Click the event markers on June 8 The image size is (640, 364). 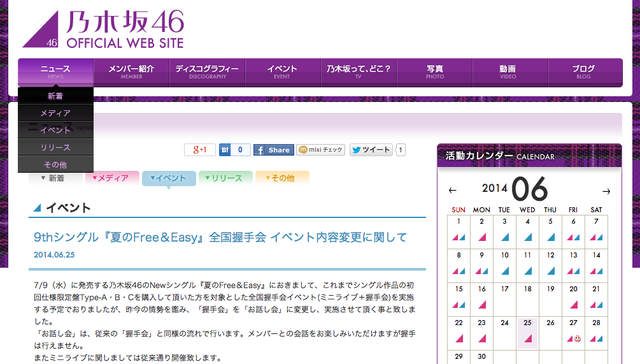click(x=459, y=271)
